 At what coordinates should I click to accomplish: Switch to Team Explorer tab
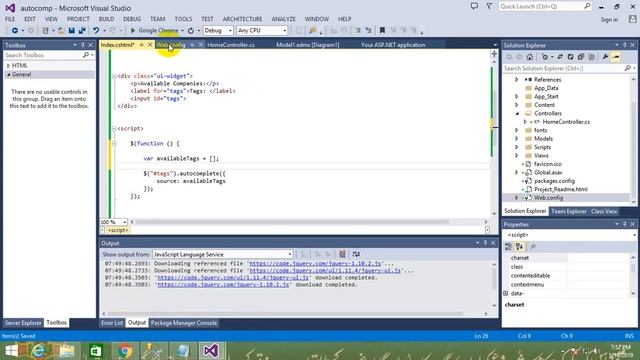pos(569,211)
